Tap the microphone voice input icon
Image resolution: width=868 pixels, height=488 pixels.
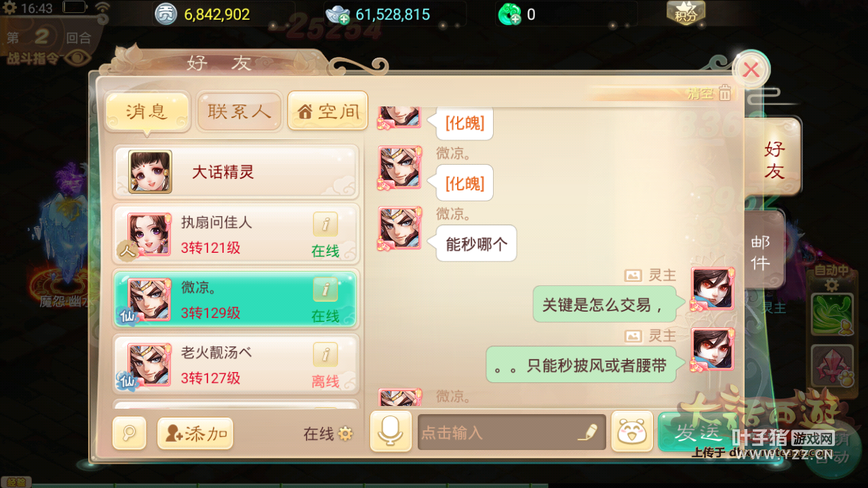click(391, 432)
